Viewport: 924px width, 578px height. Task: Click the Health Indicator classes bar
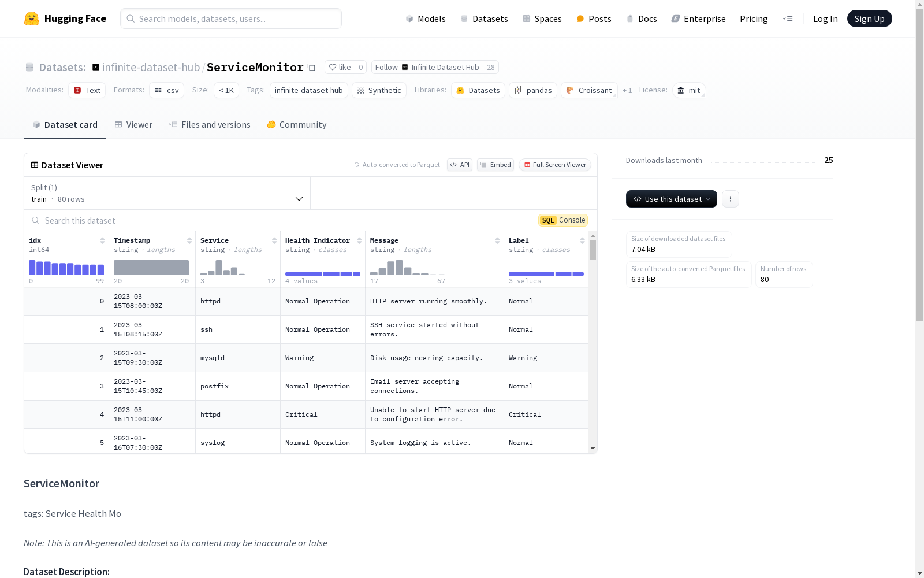click(323, 274)
